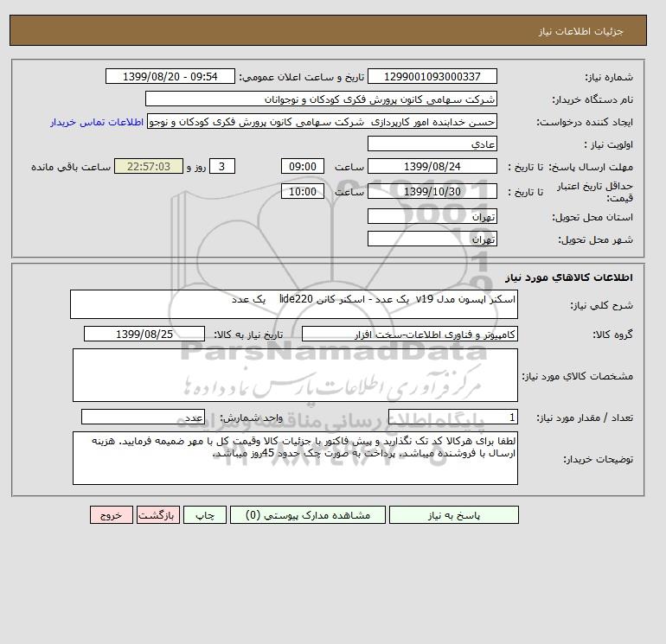Click the price validity date 1399/10/30

(x=432, y=191)
